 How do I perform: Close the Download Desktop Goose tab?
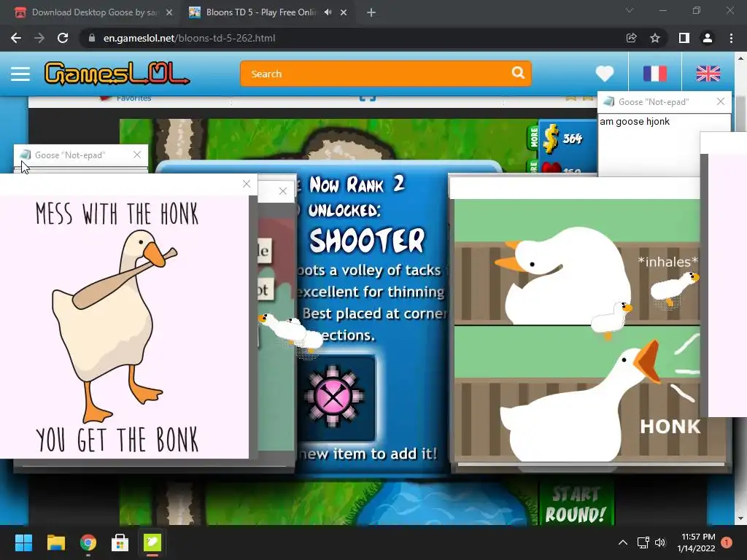[x=169, y=13]
